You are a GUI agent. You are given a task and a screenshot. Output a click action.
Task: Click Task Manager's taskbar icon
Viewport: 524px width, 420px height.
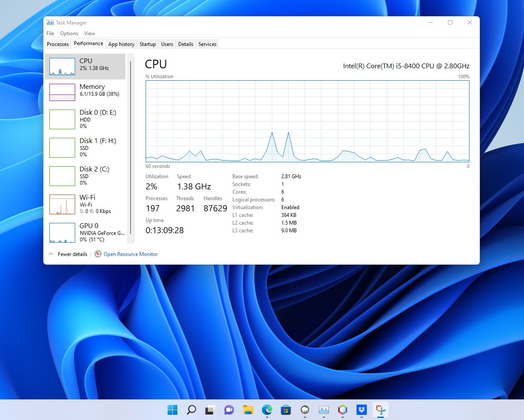[323, 410]
